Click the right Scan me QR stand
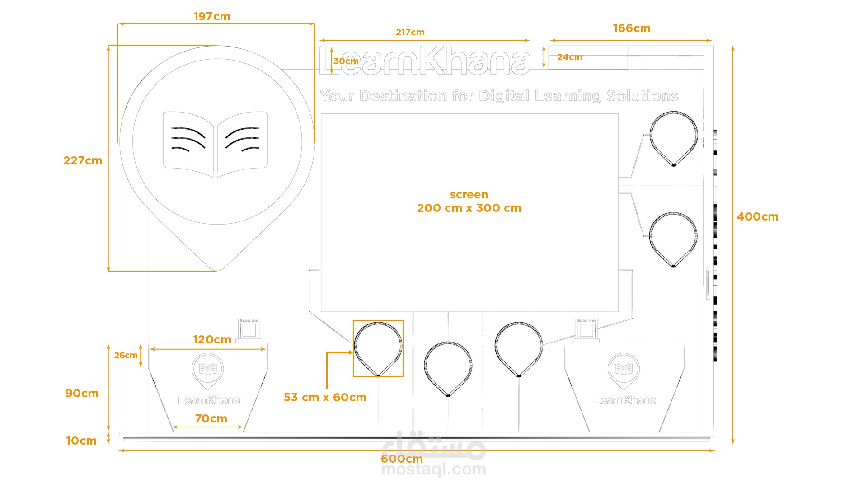This screenshot has height=488, width=868. (x=586, y=330)
